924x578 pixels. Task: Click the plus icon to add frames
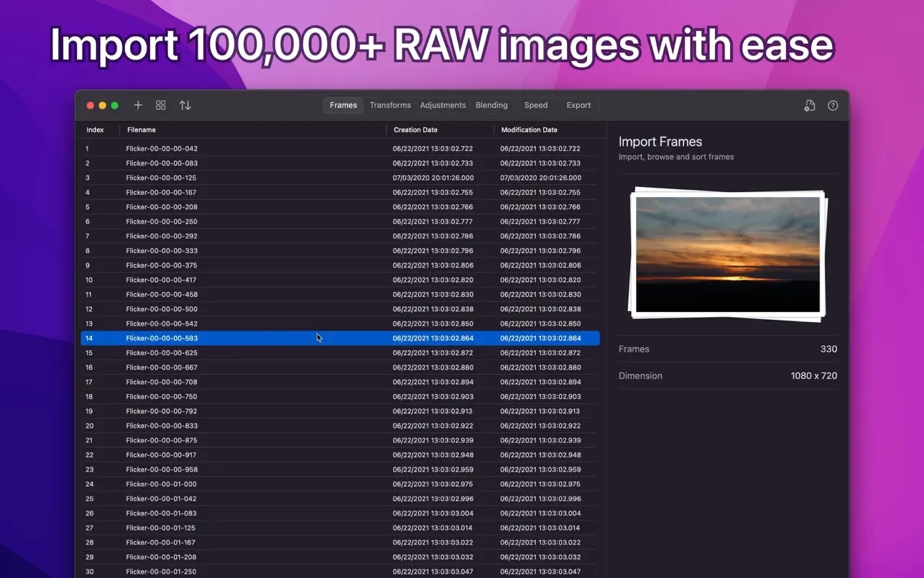point(138,105)
